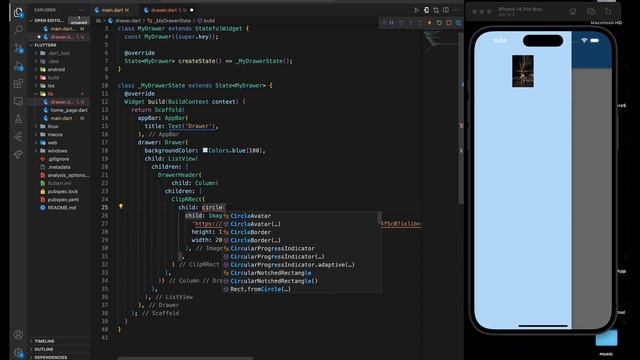
Task: Expand the Dependencies section
Action: [x=51, y=357]
